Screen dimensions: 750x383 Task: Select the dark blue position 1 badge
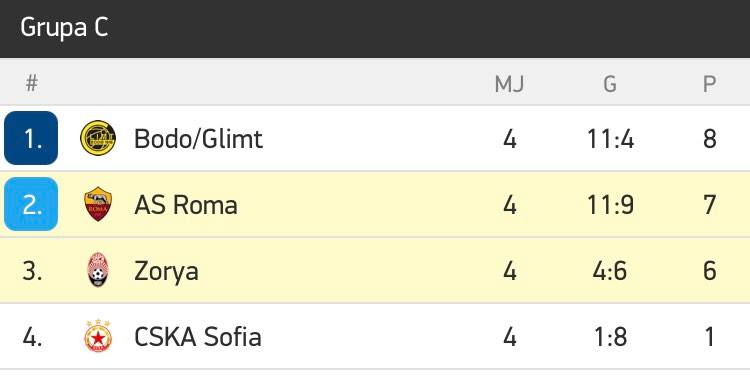coord(31,138)
